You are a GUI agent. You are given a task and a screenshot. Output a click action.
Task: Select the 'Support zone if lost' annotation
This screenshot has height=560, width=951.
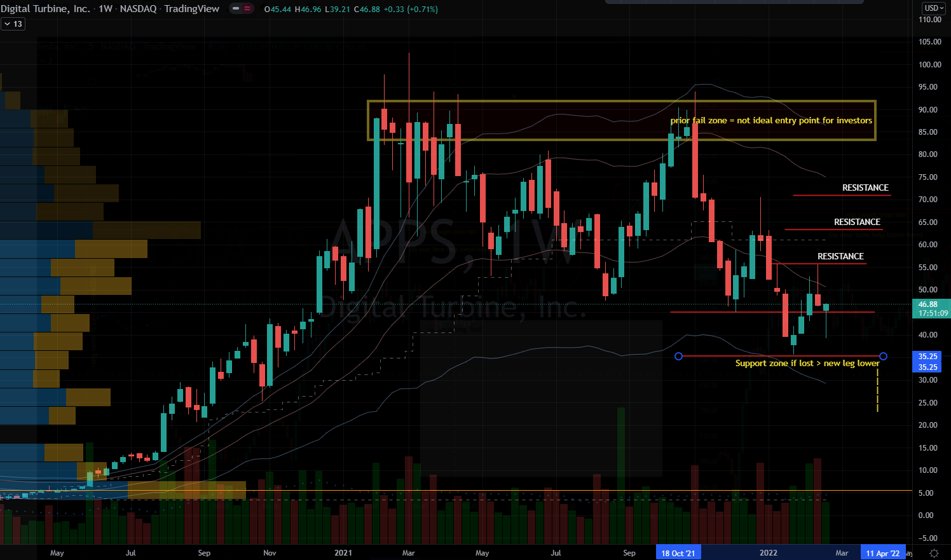[x=807, y=363]
